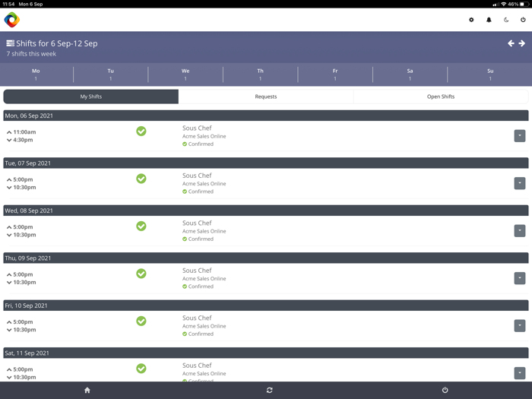Switch to Requests tab
This screenshot has width=532, height=399.
click(x=266, y=97)
